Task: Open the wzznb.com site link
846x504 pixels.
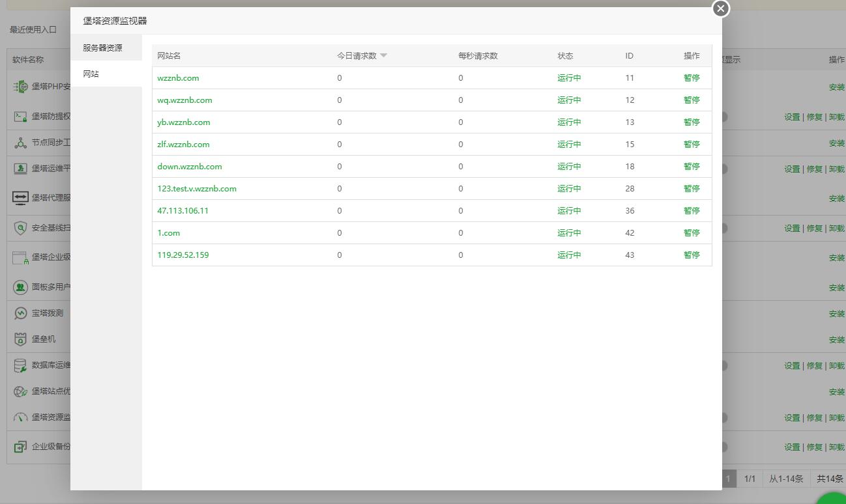Action: pos(178,77)
